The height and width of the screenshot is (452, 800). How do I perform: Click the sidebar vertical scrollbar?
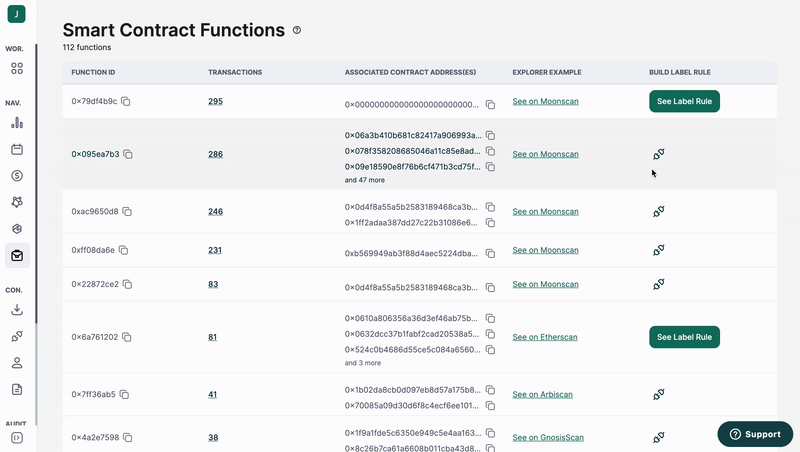(x=36, y=184)
